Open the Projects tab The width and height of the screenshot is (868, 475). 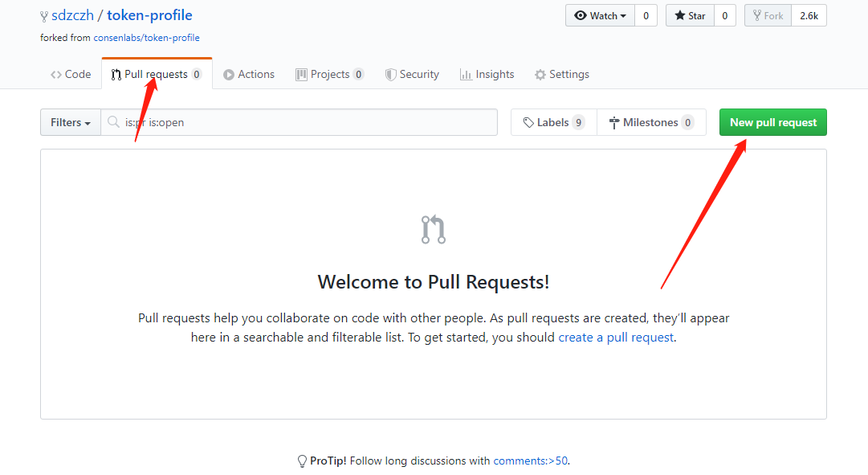coord(329,74)
